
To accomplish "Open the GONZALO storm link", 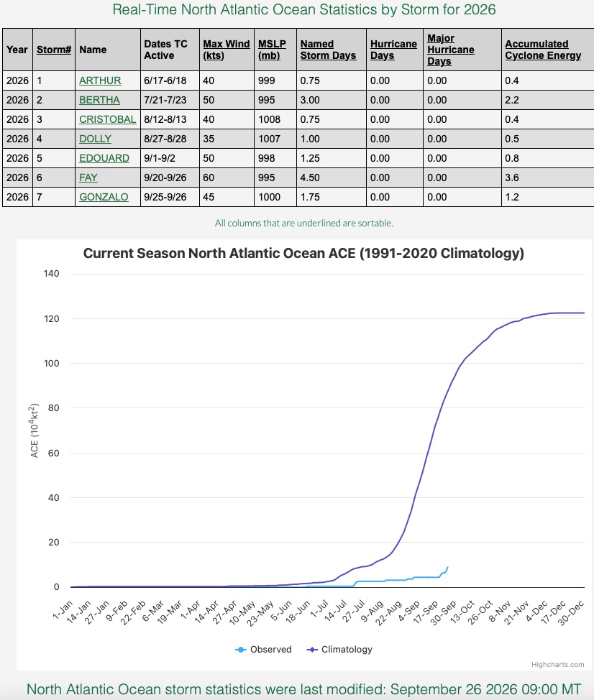I will pyautogui.click(x=104, y=198).
